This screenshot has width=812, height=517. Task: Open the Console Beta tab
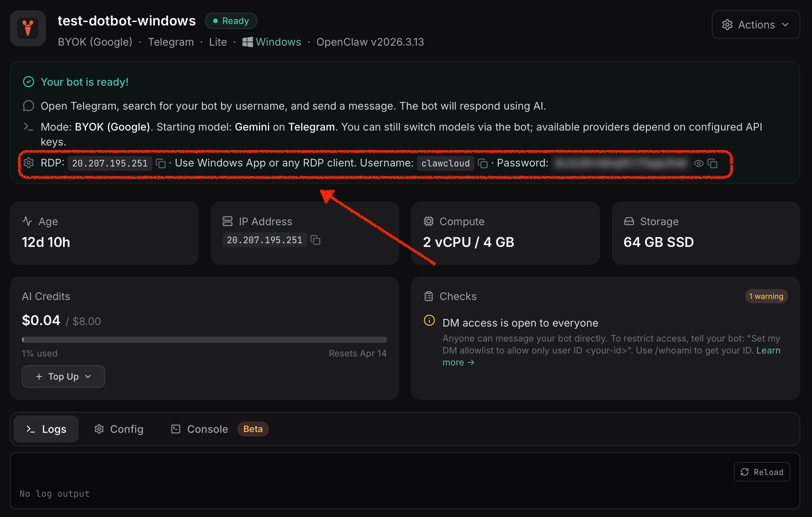point(207,429)
